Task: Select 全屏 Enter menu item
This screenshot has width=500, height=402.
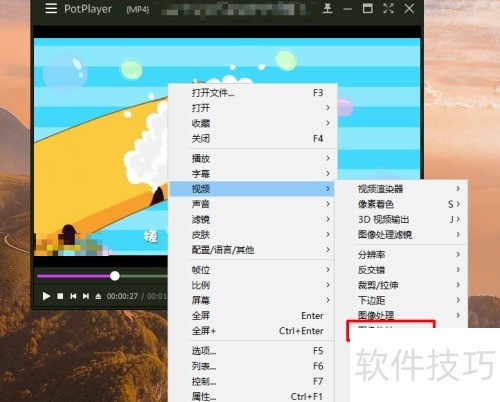Action: (x=253, y=316)
